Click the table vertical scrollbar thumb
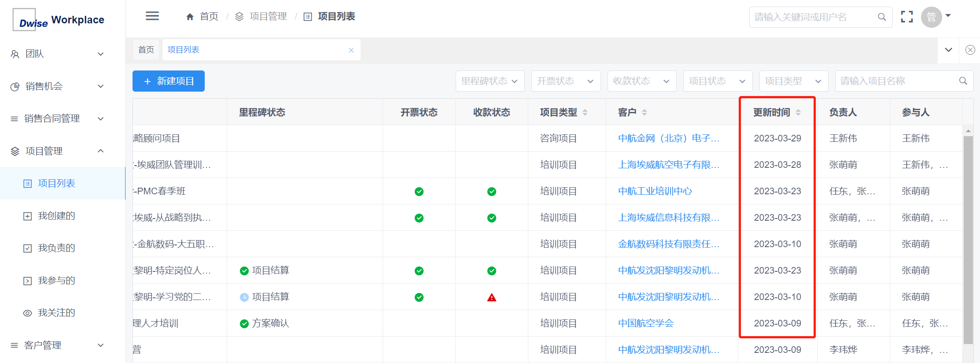 pos(968,240)
